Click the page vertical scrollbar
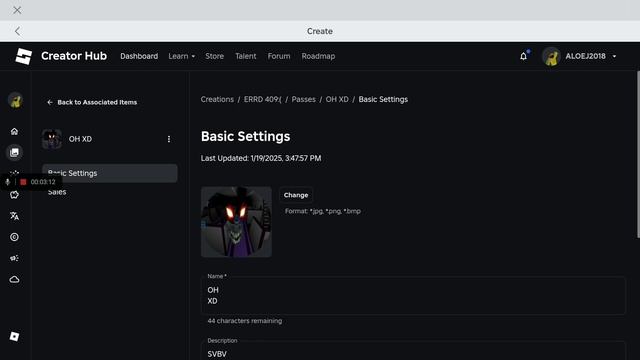Screen dimensions: 640x360 [638, 155]
